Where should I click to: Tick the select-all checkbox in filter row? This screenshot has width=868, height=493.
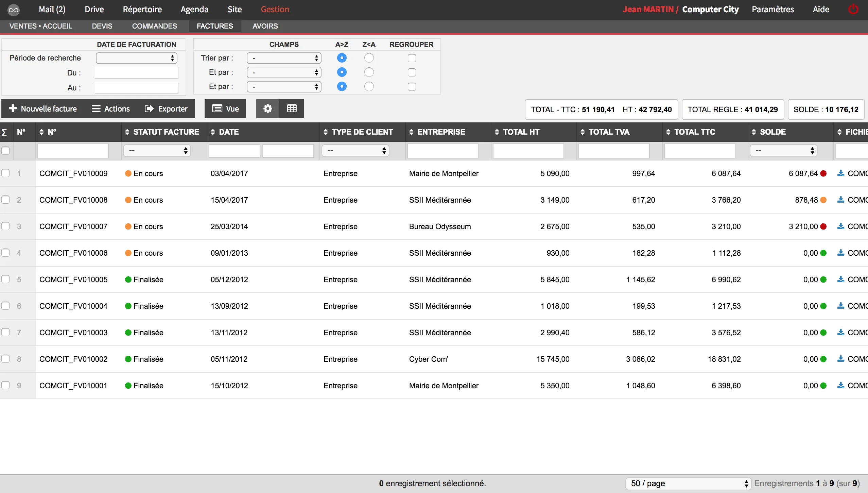point(5,151)
